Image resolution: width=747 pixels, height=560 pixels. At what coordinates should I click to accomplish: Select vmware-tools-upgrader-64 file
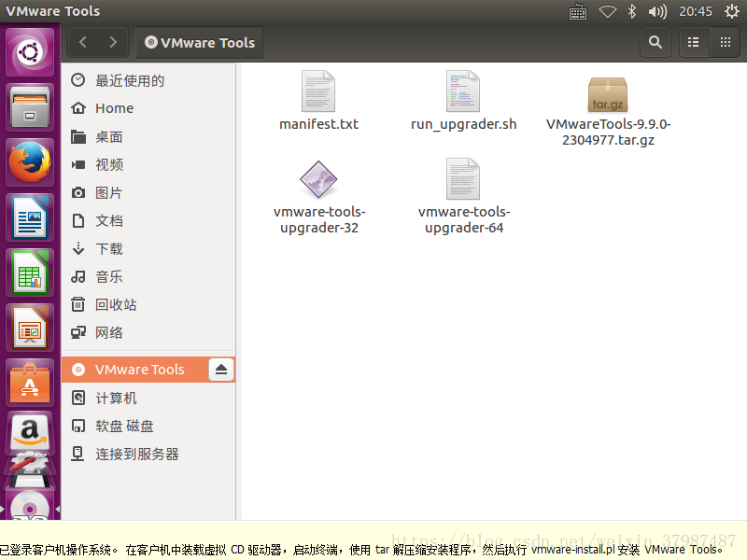(x=463, y=197)
